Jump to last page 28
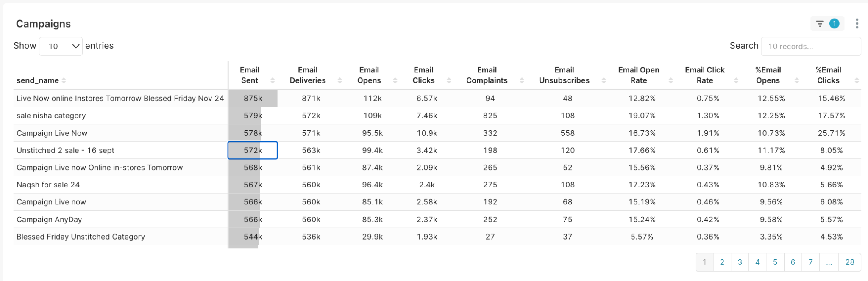868x281 pixels. [849, 262]
